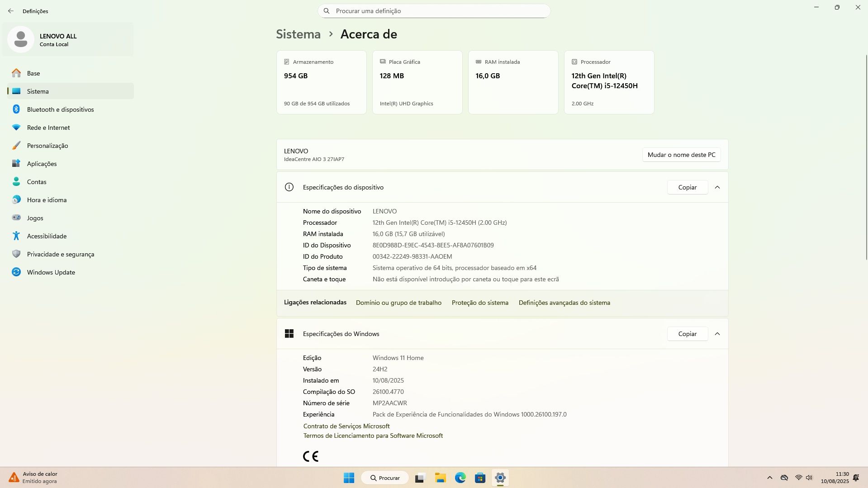
Task: Open Rede e Internet settings
Action: pos(71,128)
